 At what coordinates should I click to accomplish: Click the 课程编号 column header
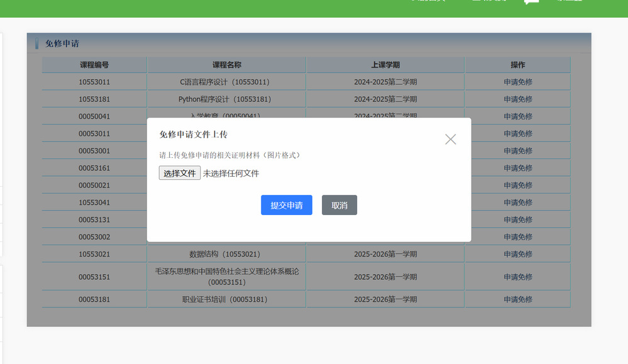94,65
